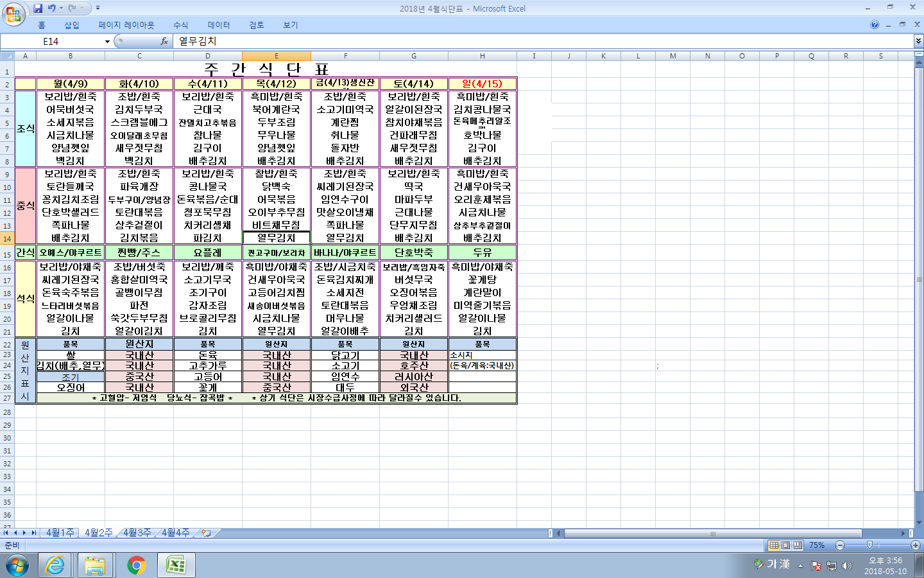Switch to Normal view in status bar
Image resolution: width=924 pixels, height=578 pixels.
[774, 545]
